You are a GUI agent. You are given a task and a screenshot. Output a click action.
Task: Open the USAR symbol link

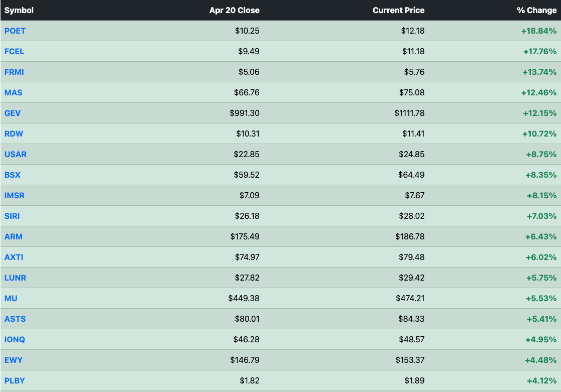click(x=16, y=154)
